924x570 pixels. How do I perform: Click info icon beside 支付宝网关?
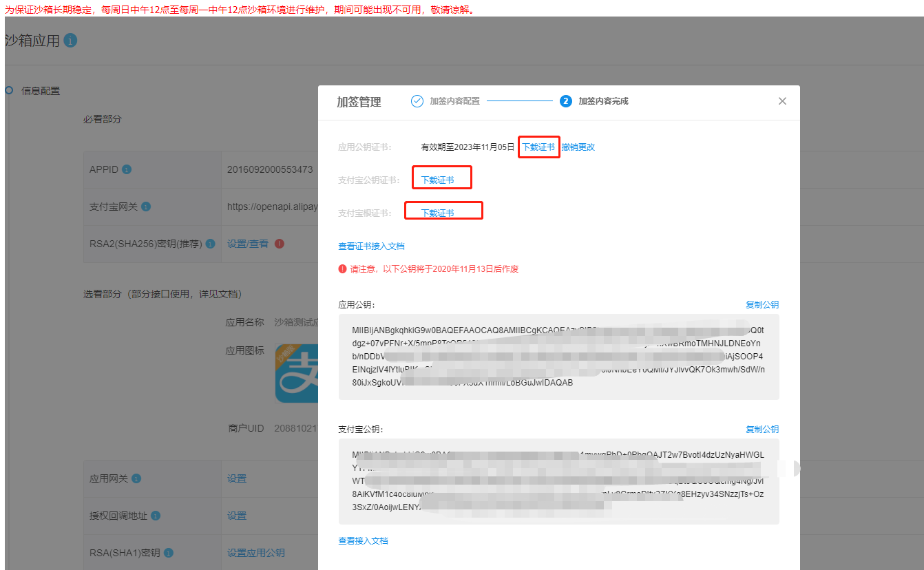146,207
